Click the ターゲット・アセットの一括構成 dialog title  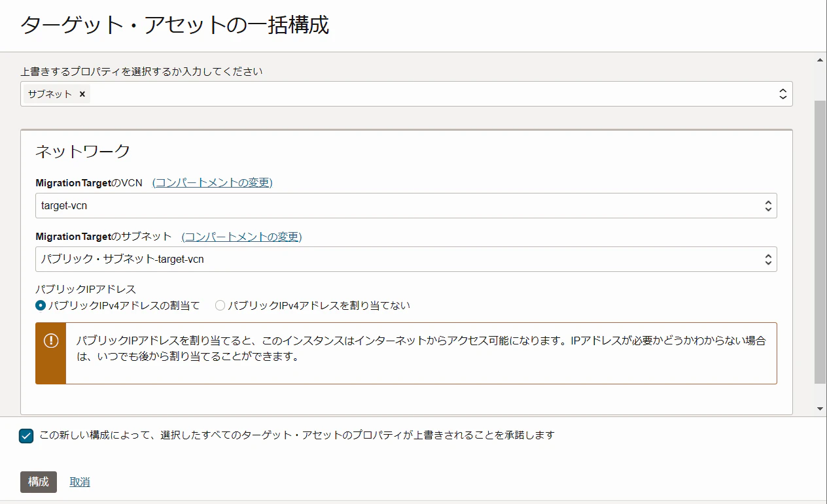coord(175,25)
